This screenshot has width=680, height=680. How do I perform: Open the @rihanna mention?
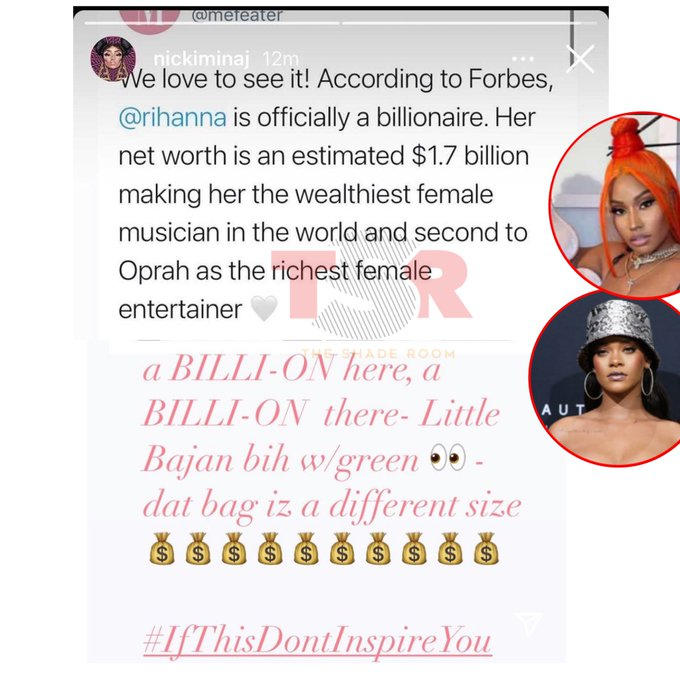click(x=173, y=117)
